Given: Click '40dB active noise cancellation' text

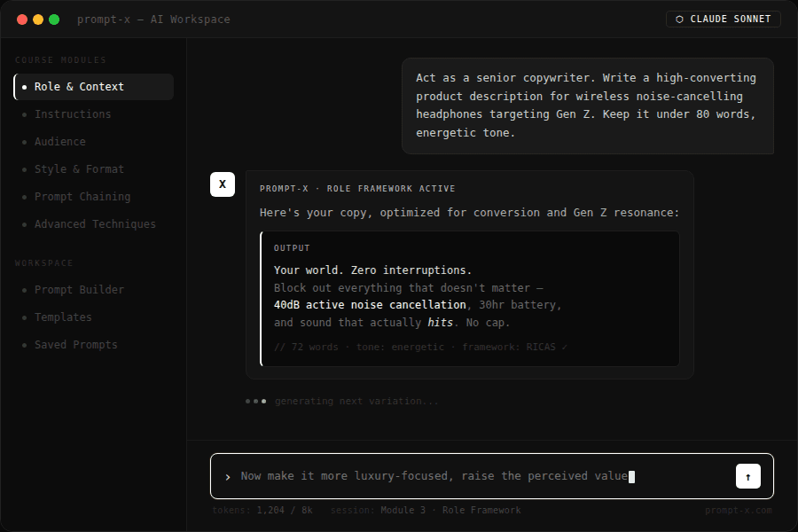Looking at the screenshot, I should click(x=370, y=304).
